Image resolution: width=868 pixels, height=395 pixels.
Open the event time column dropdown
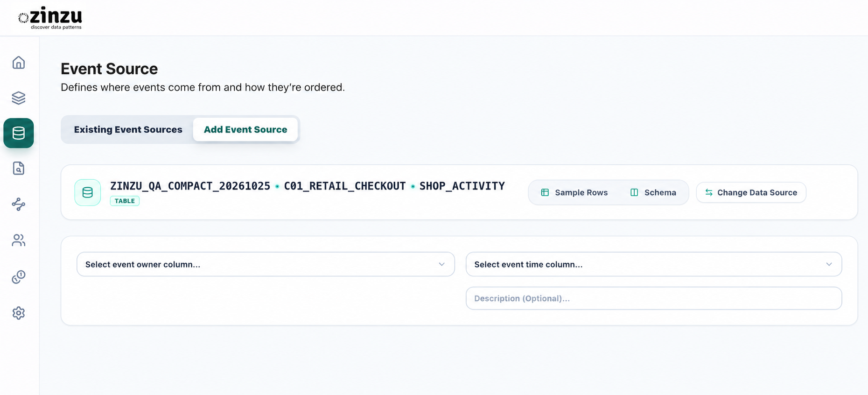[654, 264]
